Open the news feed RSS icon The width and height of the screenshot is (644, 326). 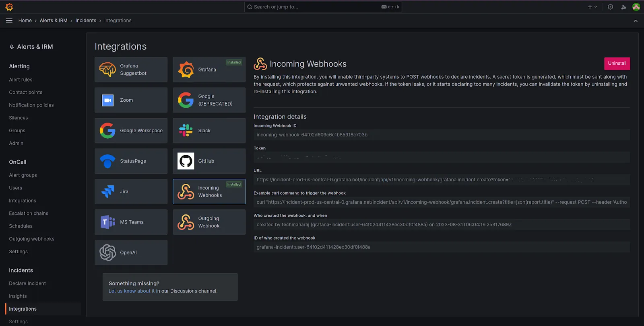tap(623, 7)
